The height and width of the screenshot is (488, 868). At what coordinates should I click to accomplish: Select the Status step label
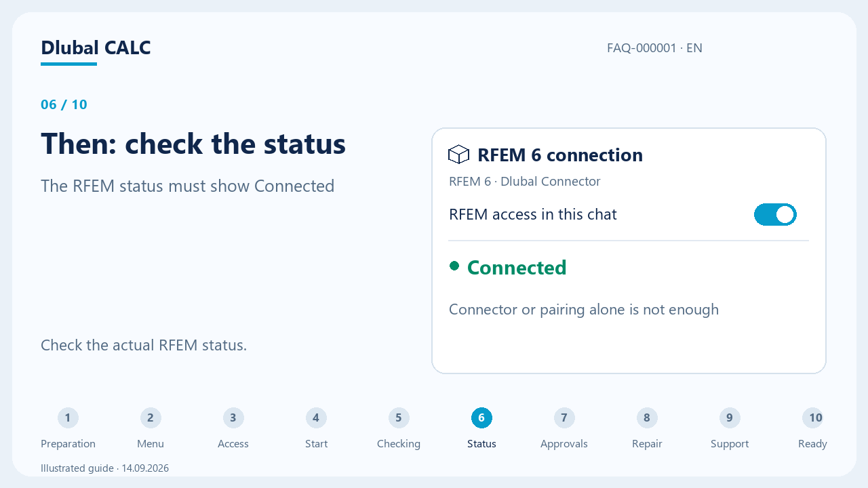(481, 444)
